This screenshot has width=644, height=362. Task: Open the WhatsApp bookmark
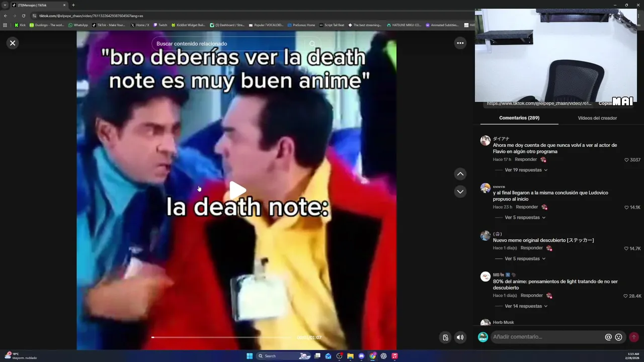tap(78, 25)
